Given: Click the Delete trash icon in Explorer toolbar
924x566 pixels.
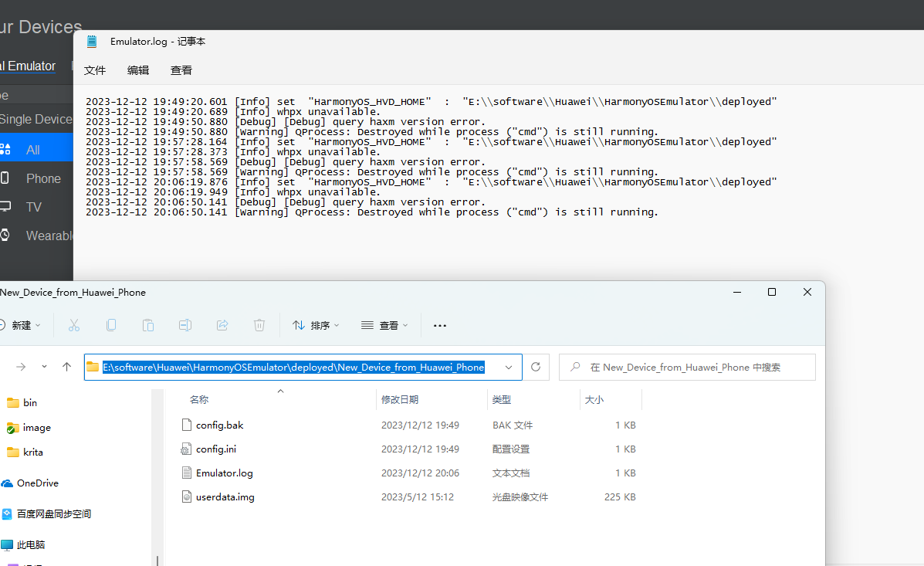Looking at the screenshot, I should (x=259, y=325).
